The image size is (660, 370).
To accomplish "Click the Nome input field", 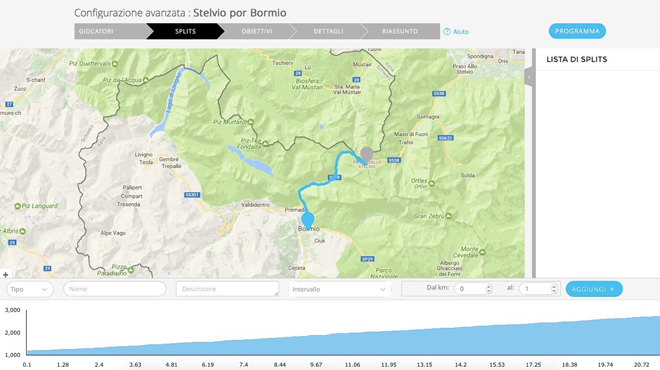I will [x=115, y=289].
